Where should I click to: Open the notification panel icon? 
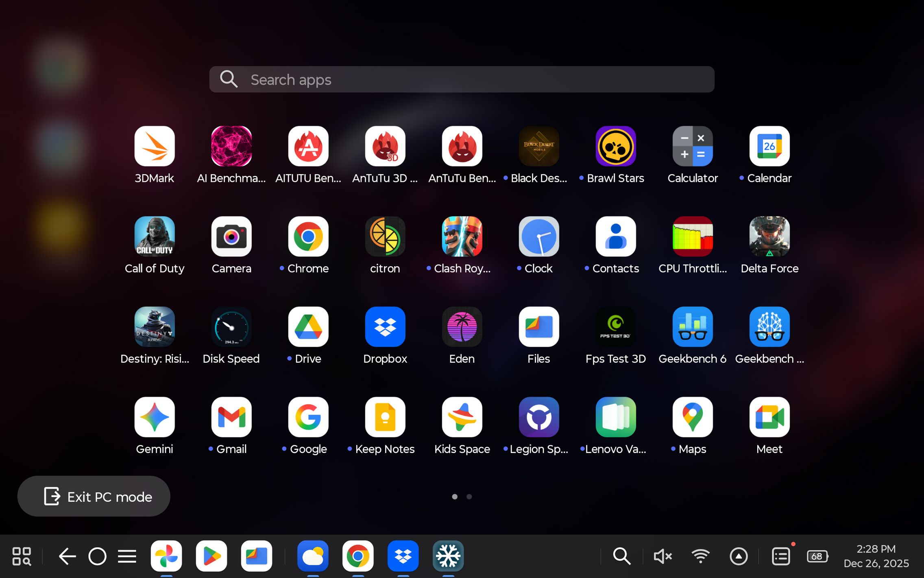(781, 556)
